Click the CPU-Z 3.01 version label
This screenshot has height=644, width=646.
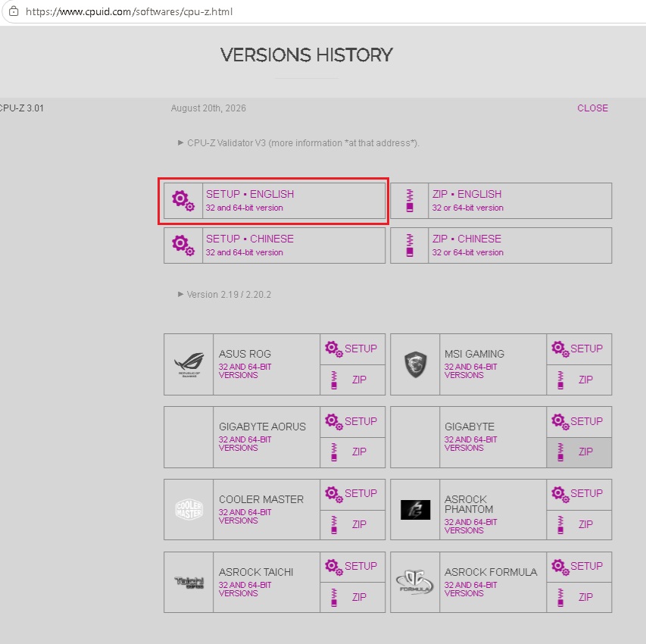[x=21, y=108]
